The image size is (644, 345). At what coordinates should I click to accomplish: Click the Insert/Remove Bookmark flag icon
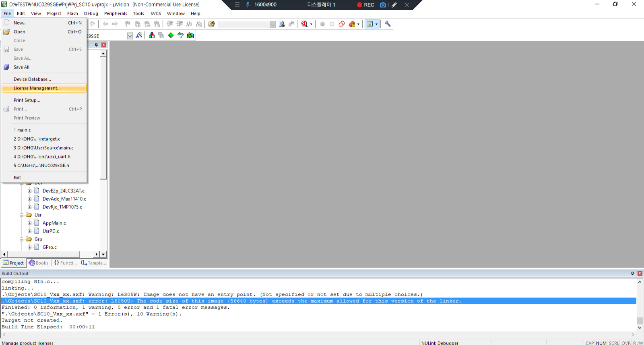pos(128,24)
